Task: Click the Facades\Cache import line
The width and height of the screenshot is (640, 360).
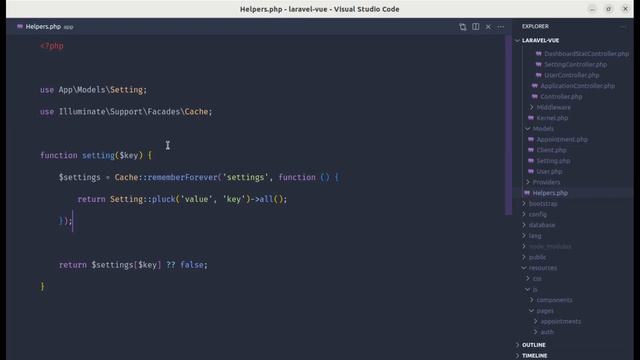Action: click(126, 111)
